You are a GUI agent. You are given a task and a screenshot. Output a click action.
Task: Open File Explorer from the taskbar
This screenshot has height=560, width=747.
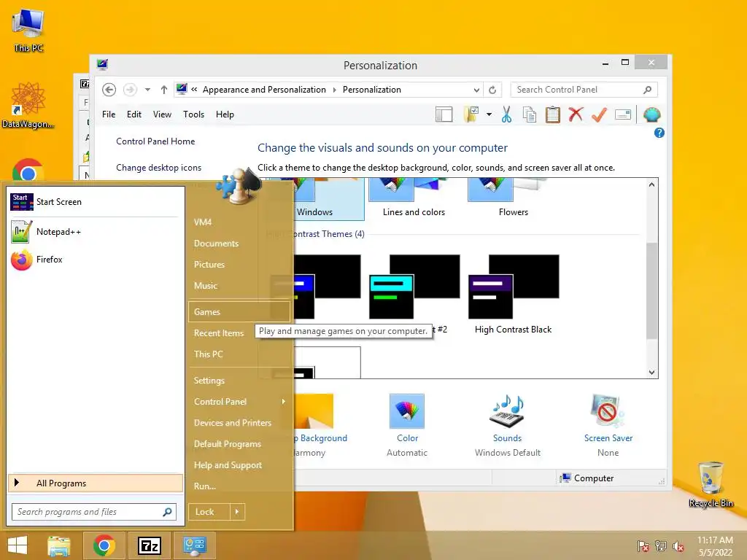pos(59,545)
